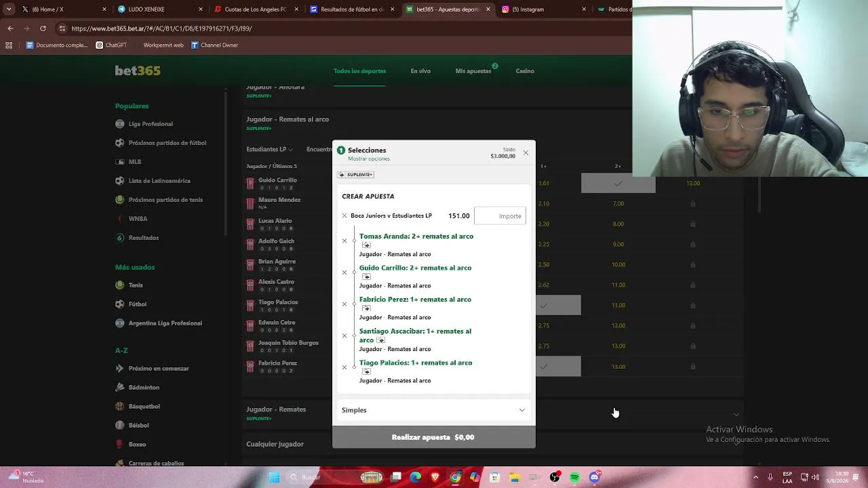The image size is (868, 488).
Task: Click the Béisbol icon in A-Z list
Action: point(120,426)
